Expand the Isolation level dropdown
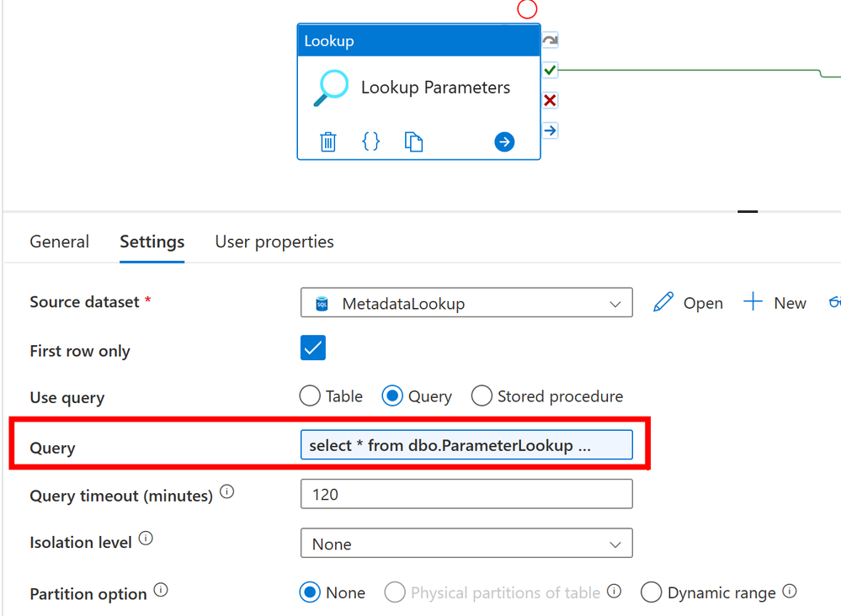 466,544
